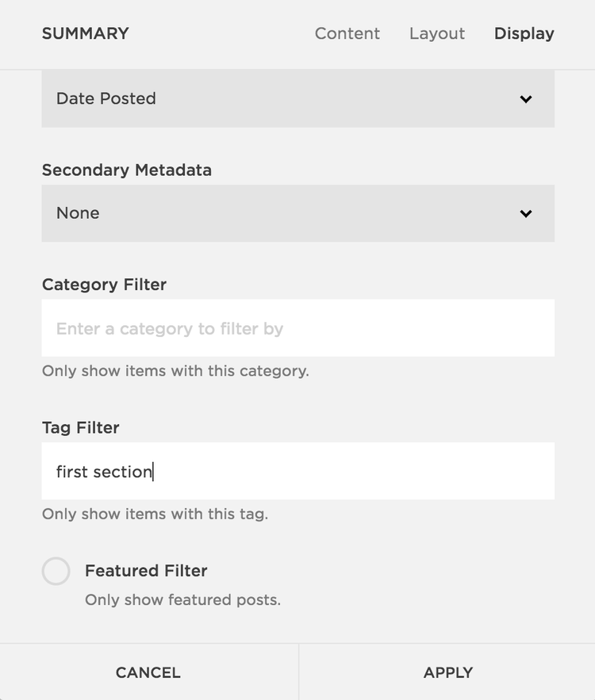
Task: Open the Layout tab
Action: click(x=436, y=33)
